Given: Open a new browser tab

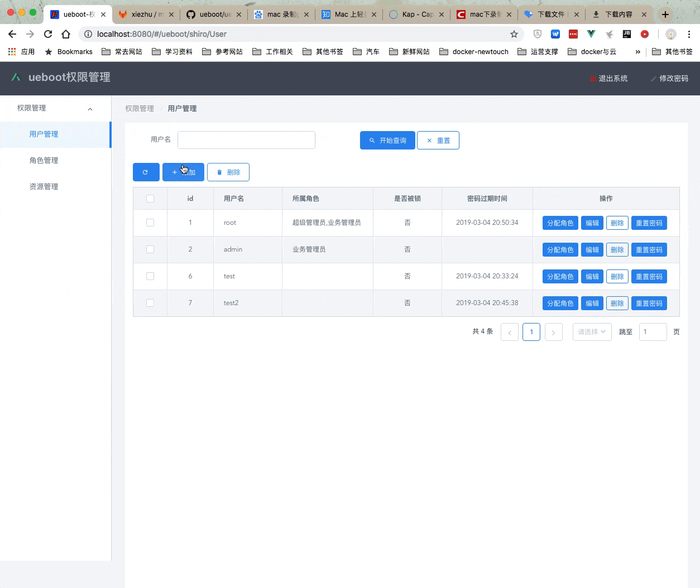Looking at the screenshot, I should click(x=665, y=15).
